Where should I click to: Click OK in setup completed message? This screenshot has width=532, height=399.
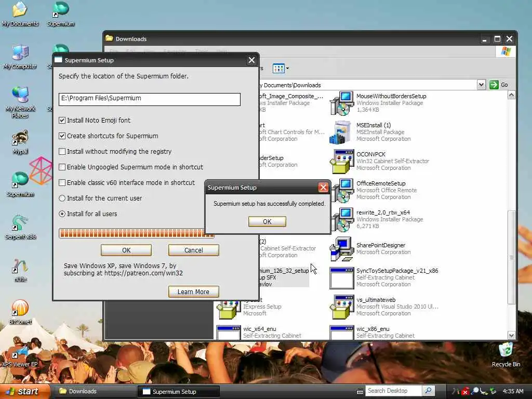coord(267,221)
